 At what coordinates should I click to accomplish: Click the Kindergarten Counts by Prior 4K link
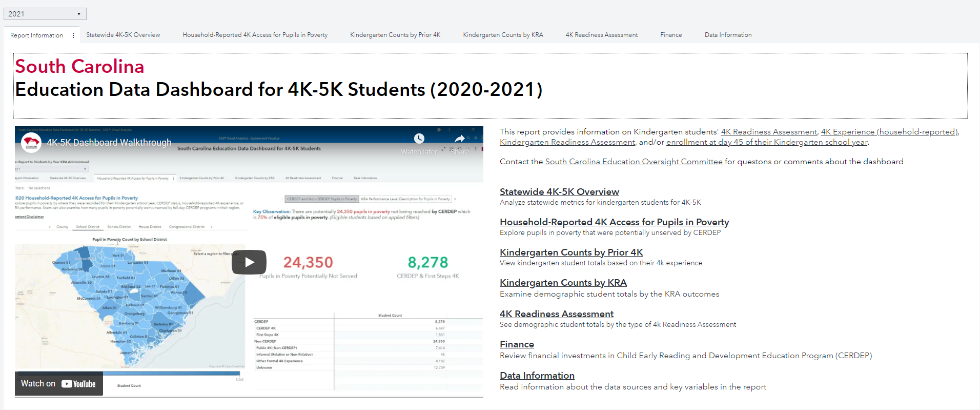[x=571, y=252]
